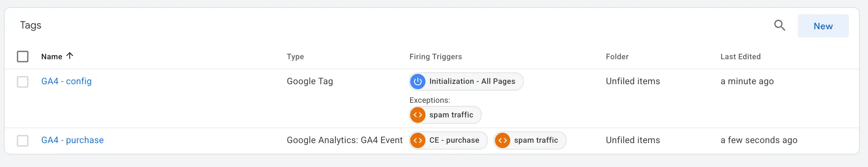Tick the select-all checkbox in the header row

(23, 56)
